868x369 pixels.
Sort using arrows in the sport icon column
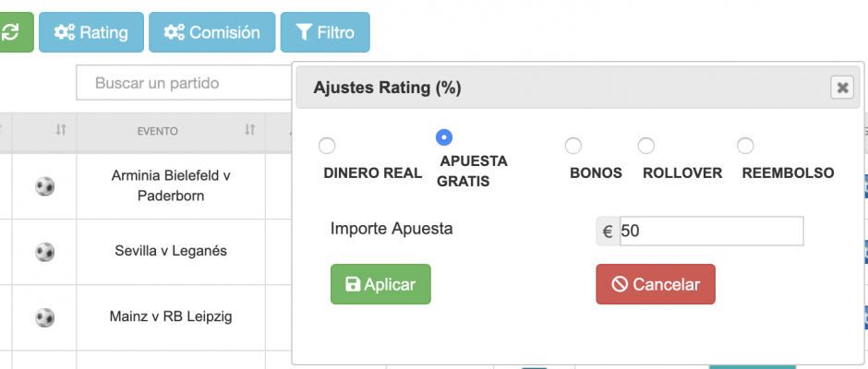point(61,130)
